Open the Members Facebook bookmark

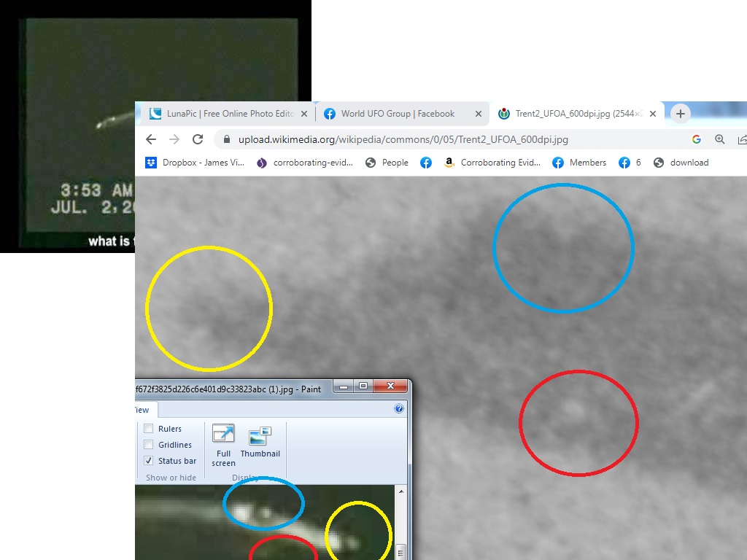tap(579, 163)
